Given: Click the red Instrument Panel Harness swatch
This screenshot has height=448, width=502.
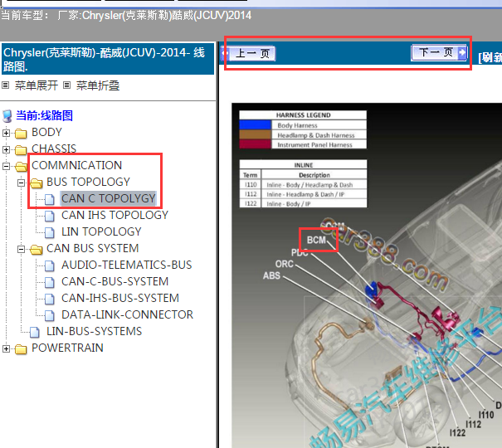Looking at the screenshot, I should (x=256, y=144).
